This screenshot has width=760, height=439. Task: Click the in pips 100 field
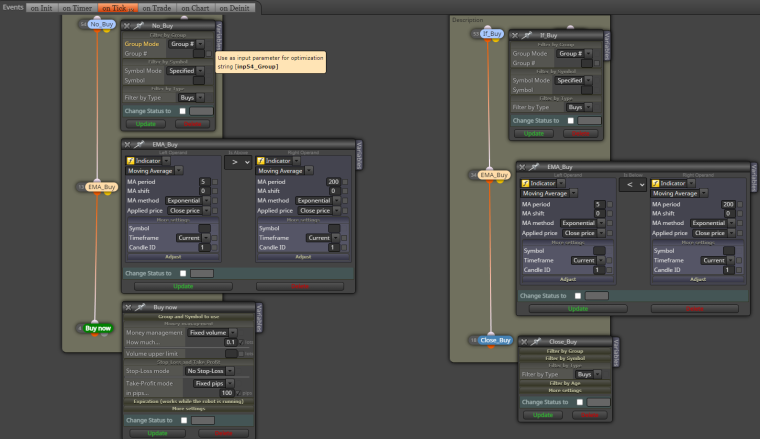click(x=226, y=393)
